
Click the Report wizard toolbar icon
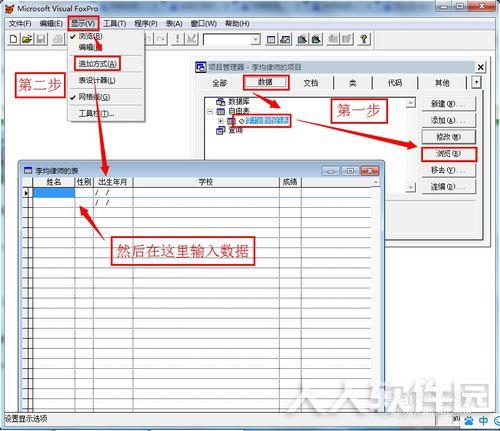[x=316, y=40]
